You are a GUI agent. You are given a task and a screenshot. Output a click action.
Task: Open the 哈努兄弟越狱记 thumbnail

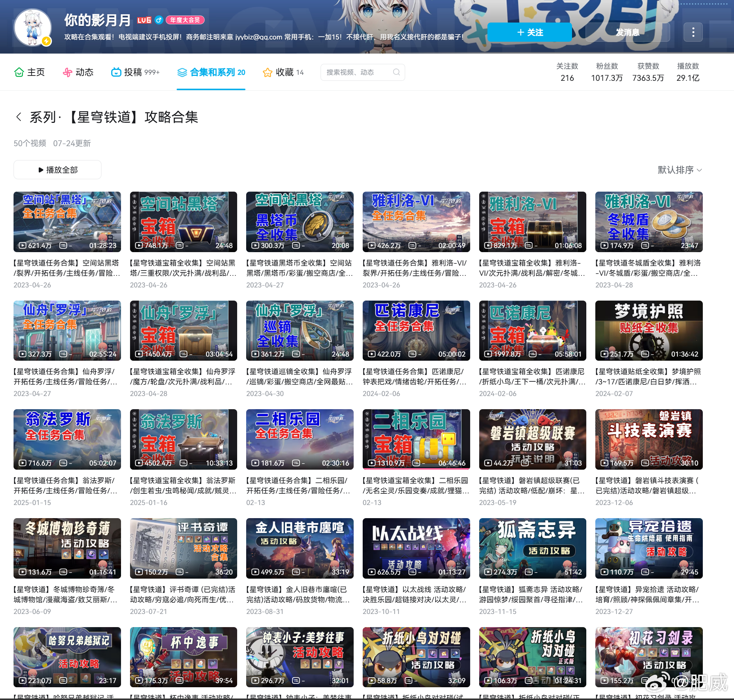click(67, 657)
